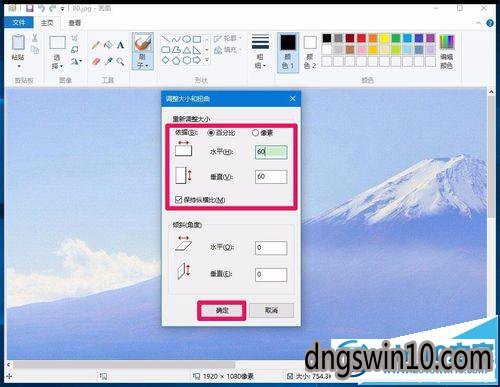The image size is (500, 387).
Task: Click the Edit colors rainbow icon
Action: pyautogui.click(x=447, y=42)
